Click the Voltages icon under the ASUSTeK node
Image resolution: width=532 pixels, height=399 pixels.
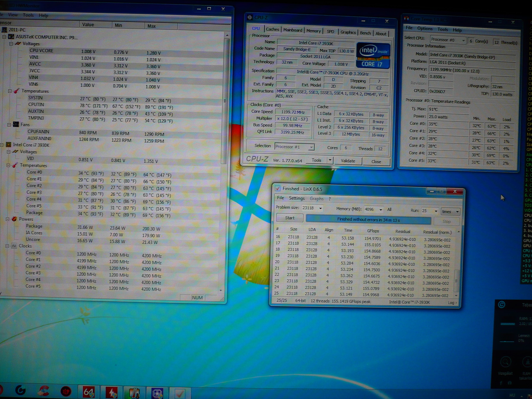pyautogui.click(x=18, y=44)
